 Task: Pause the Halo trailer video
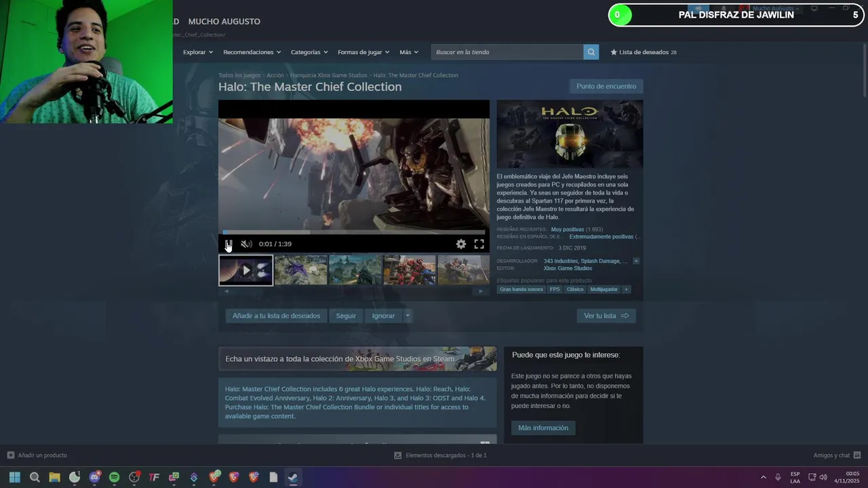coord(229,244)
